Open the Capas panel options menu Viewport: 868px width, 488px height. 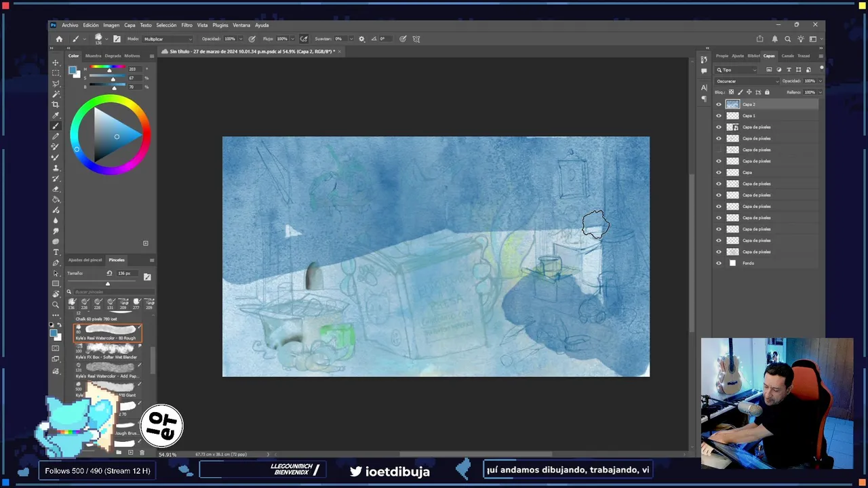[x=821, y=56]
